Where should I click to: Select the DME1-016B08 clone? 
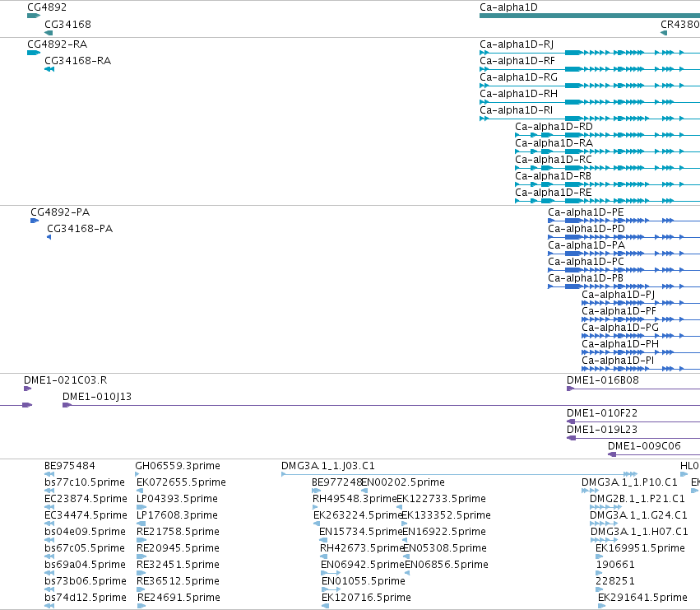633,389
